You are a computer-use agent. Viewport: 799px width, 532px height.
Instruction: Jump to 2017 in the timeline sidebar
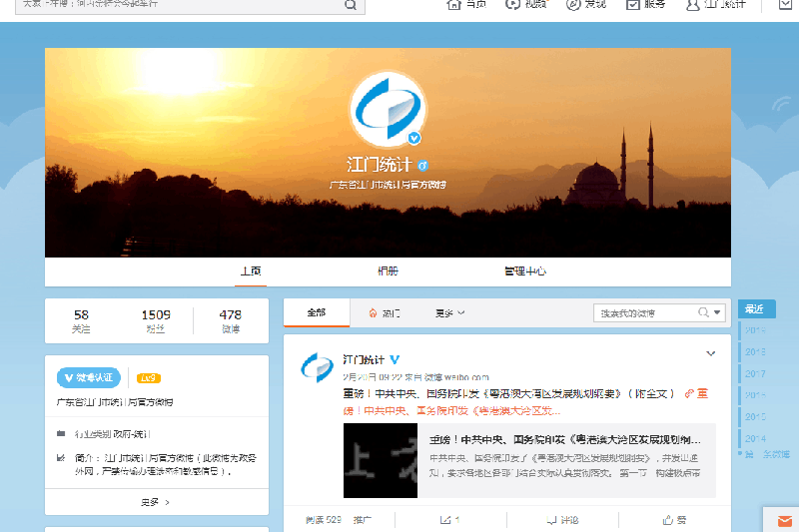click(755, 373)
